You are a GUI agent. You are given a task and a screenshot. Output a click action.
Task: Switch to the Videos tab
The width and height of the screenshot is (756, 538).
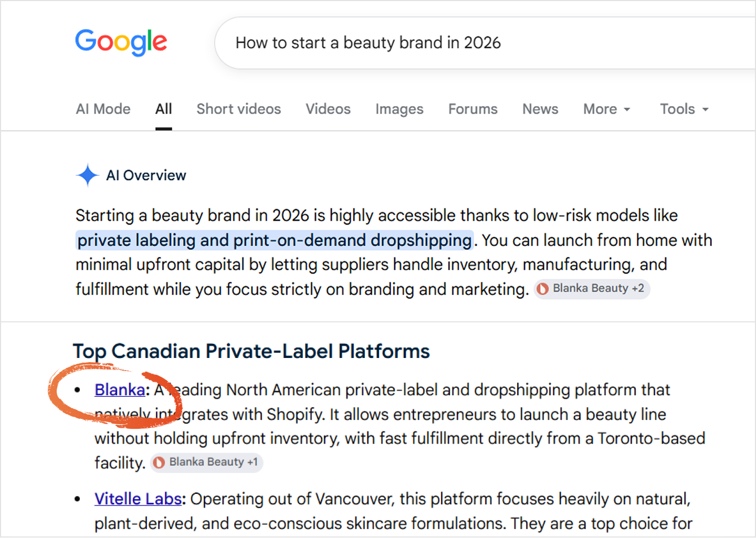328,109
